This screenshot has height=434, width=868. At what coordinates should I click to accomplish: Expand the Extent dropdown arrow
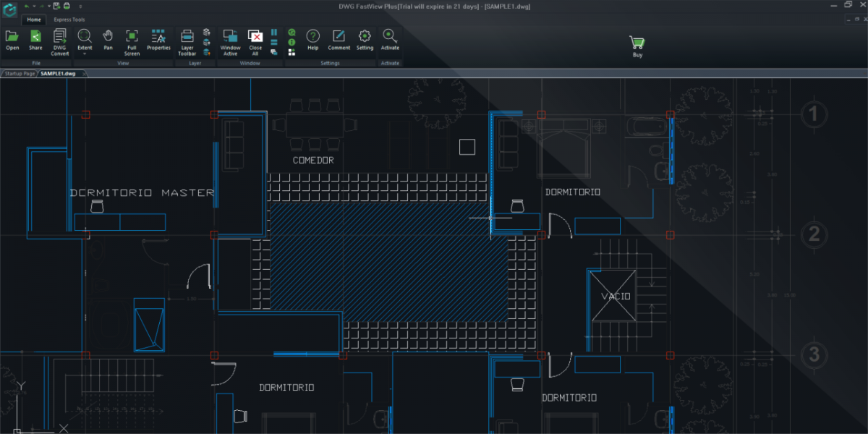tap(85, 54)
